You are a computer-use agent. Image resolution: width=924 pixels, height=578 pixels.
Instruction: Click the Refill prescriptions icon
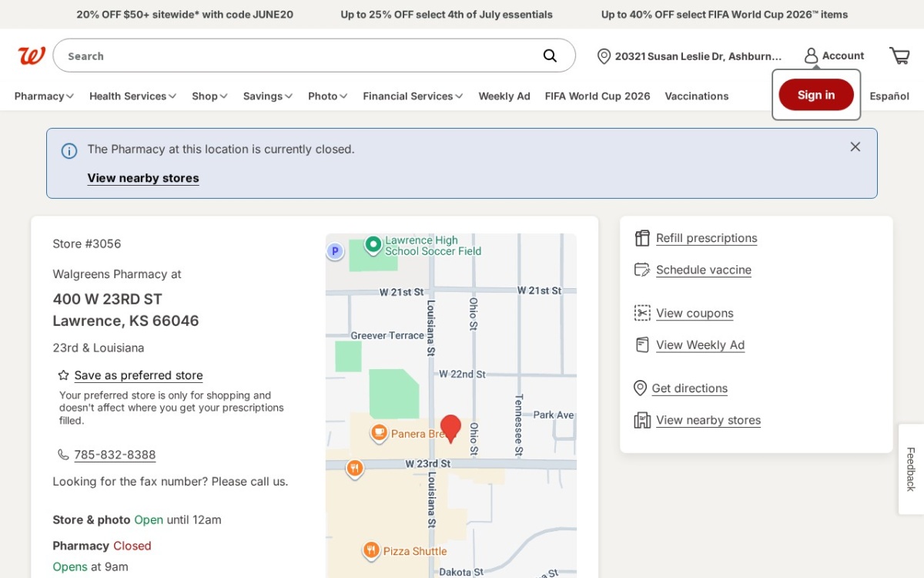click(x=642, y=238)
